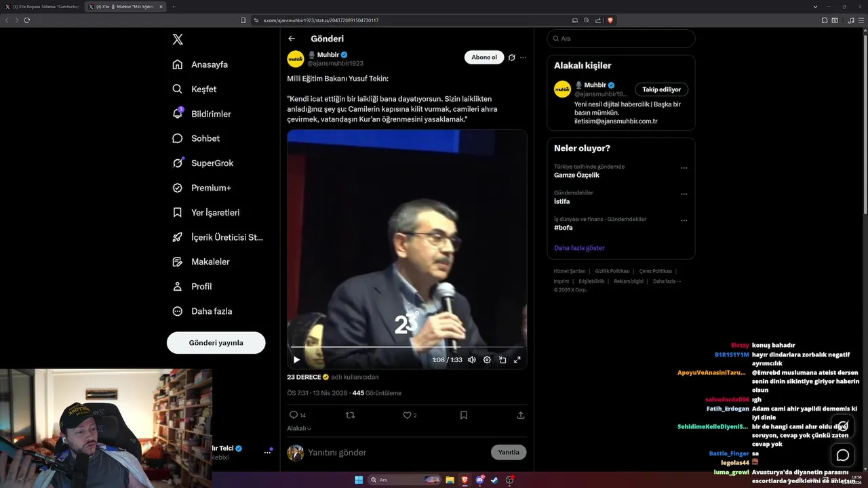Open more options for #bofa trend

(684, 220)
